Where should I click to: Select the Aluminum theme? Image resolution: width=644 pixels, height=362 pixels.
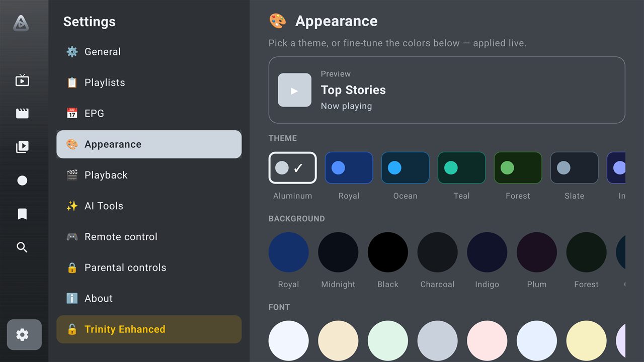[x=292, y=168]
